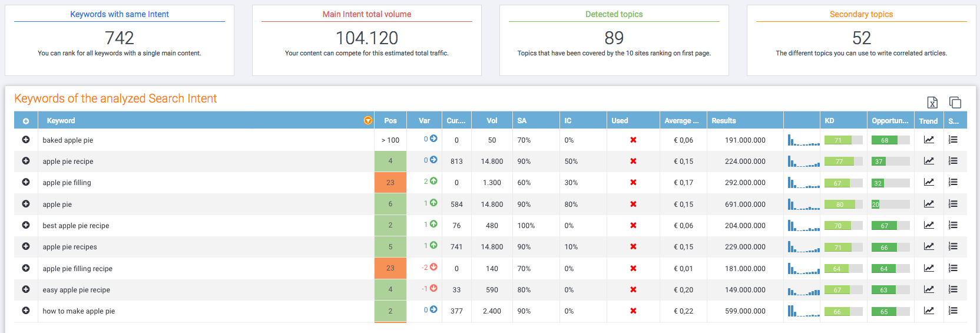
Task: Click Opportunity bar 20 for apple pie
Action: pos(890,205)
